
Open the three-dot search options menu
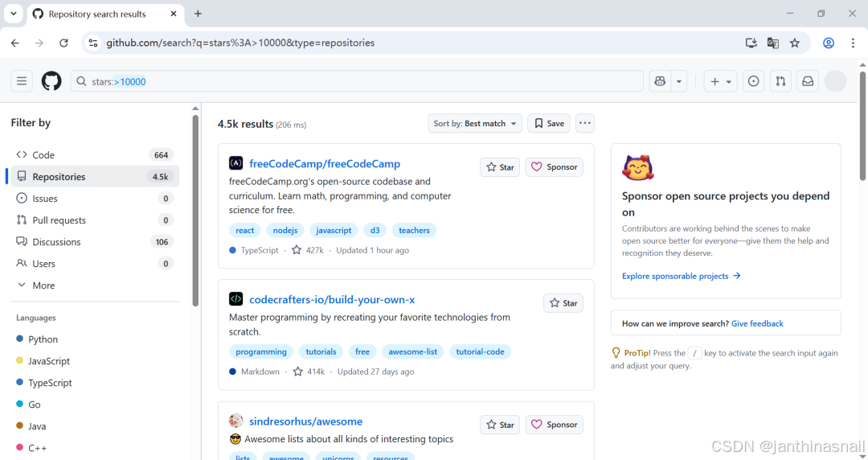click(x=584, y=123)
